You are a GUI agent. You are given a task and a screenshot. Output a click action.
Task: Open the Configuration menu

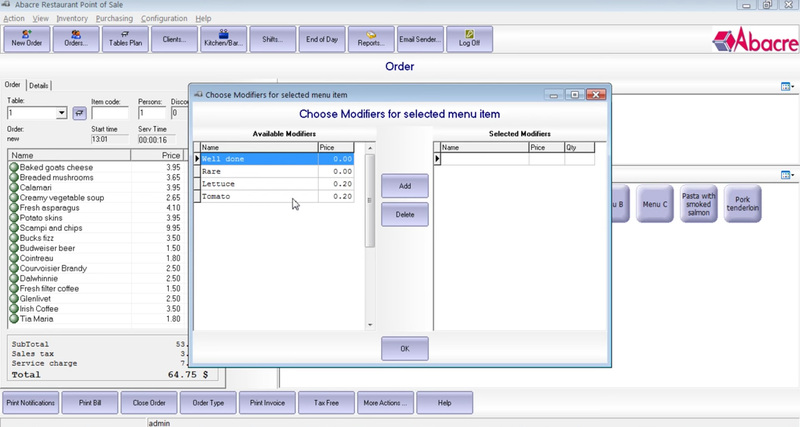click(x=164, y=18)
